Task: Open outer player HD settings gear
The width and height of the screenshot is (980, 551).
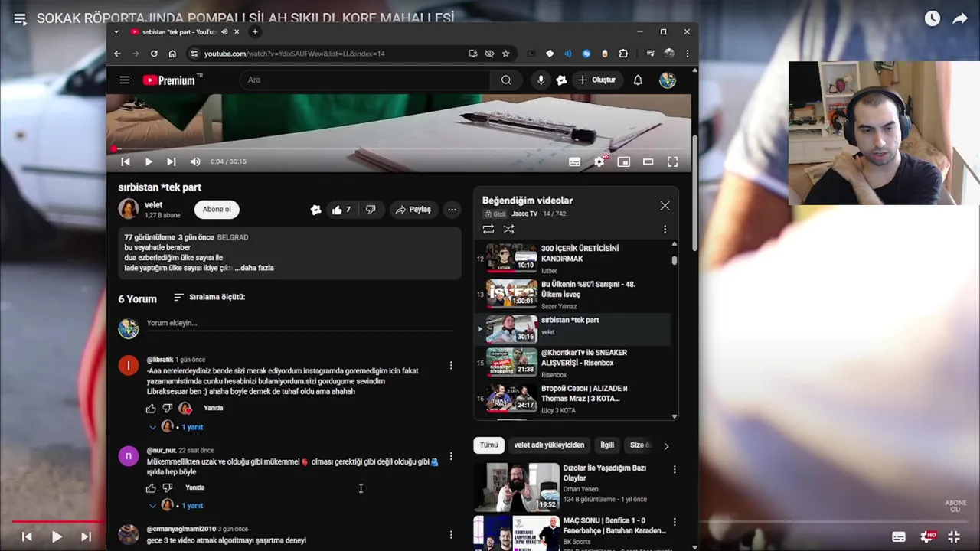Action: [x=928, y=536]
